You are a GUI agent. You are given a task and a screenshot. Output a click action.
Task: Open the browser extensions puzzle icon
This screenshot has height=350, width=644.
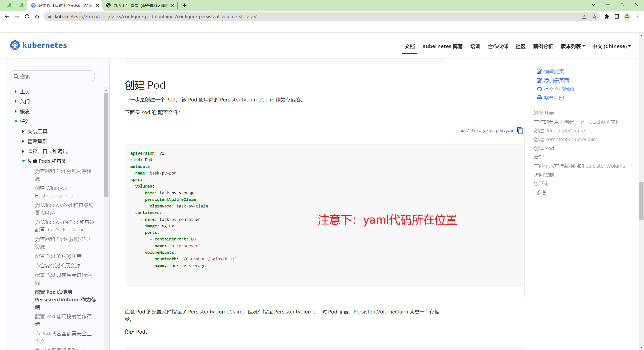[607, 16]
